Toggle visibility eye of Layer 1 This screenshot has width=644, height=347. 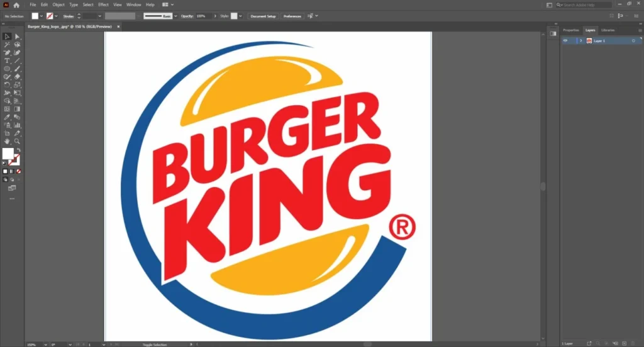565,41
